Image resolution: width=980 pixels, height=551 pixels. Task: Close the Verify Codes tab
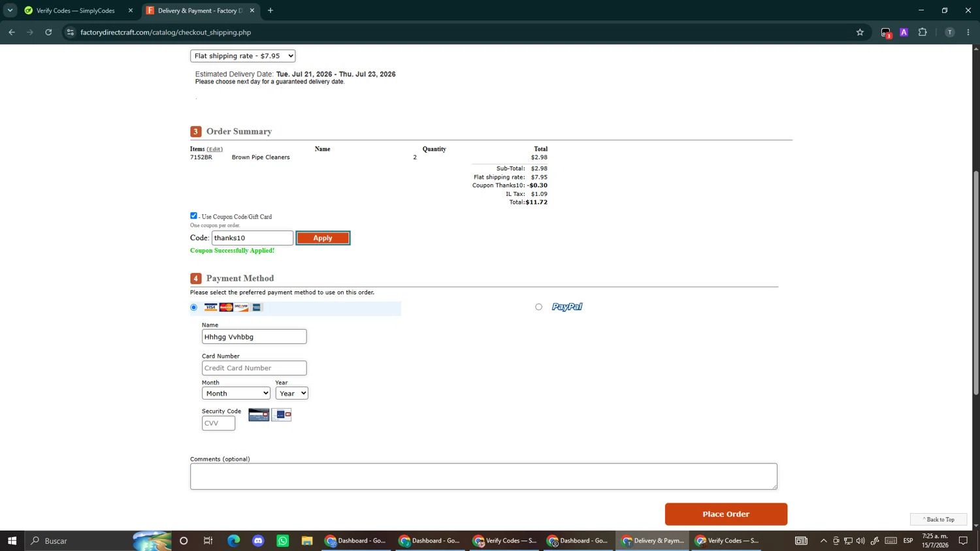130,10
